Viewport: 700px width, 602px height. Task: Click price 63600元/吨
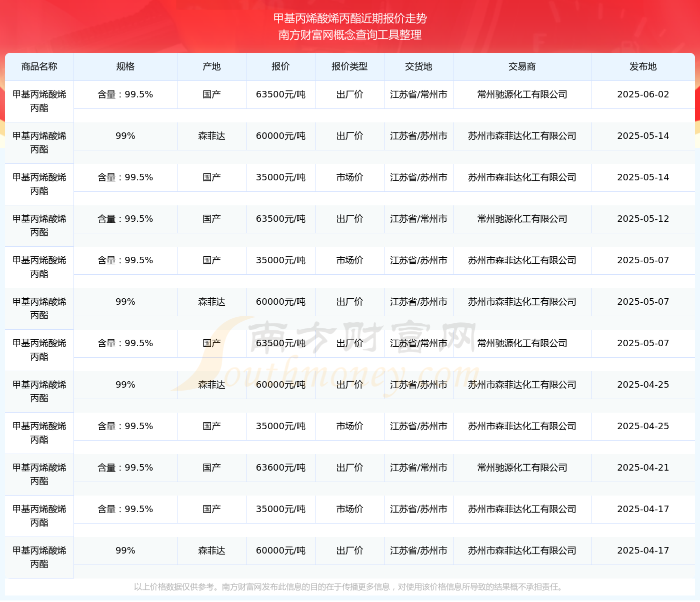coord(280,468)
